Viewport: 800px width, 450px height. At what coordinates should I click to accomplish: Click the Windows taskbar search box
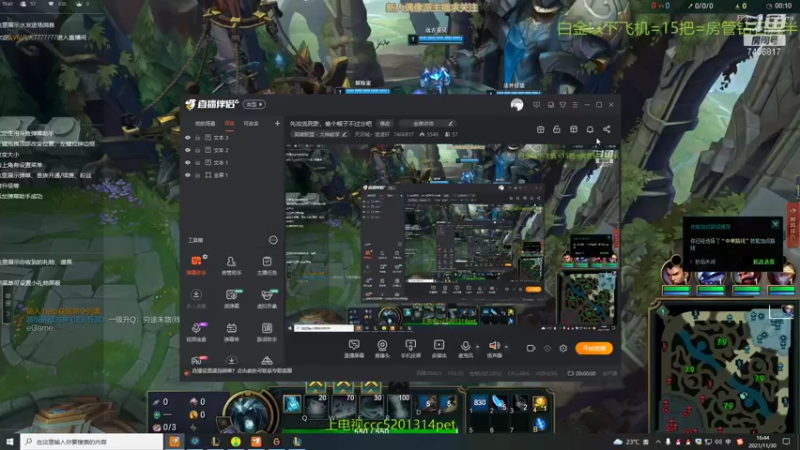pos(92,441)
